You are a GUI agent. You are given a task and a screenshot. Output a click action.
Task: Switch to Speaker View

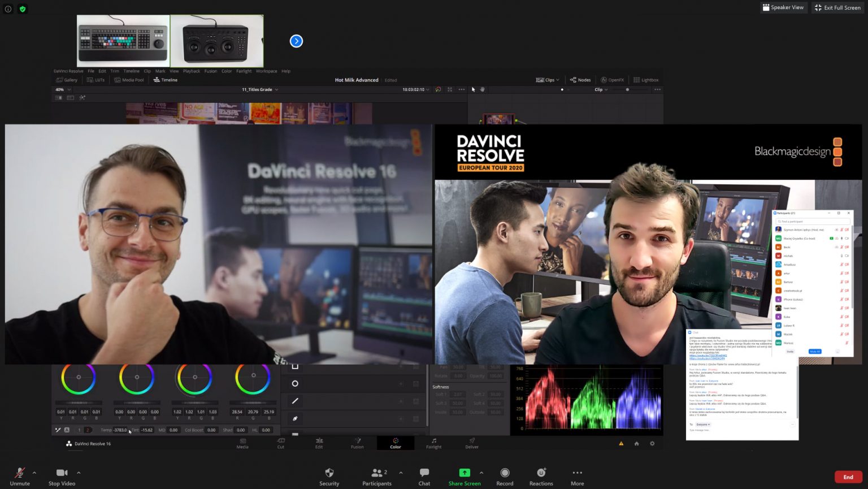783,7
